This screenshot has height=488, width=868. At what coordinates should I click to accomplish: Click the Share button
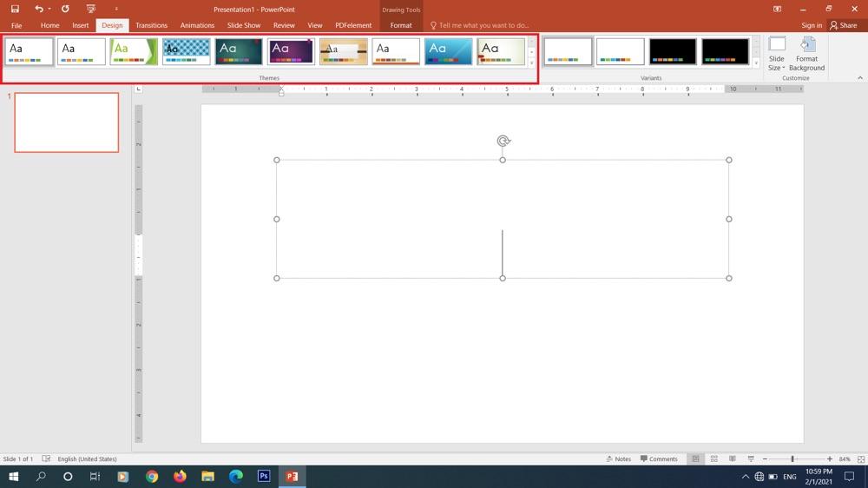845,25
